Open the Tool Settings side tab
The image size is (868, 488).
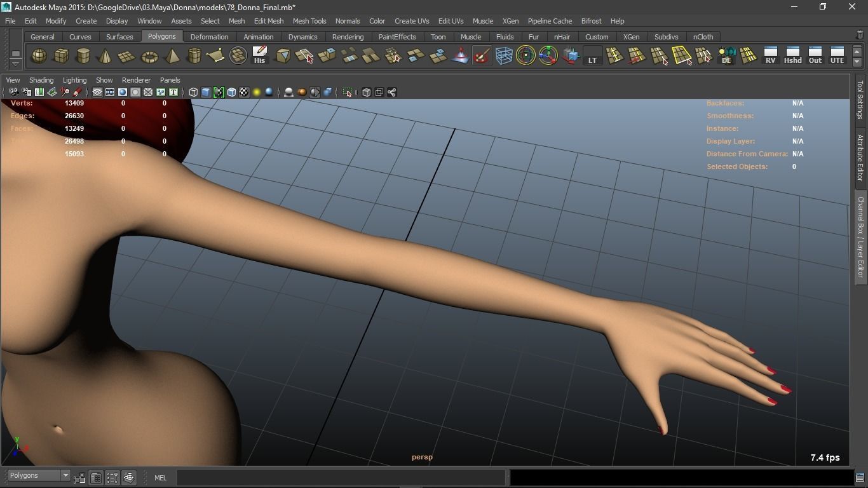pos(860,99)
